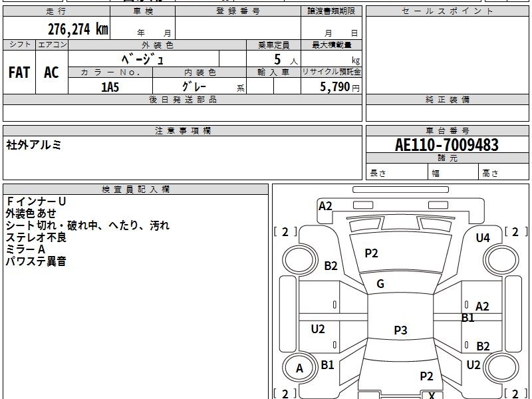Screen dimensions: 532x399
Task: Select the 登録番号 header
Action: click(238, 11)
